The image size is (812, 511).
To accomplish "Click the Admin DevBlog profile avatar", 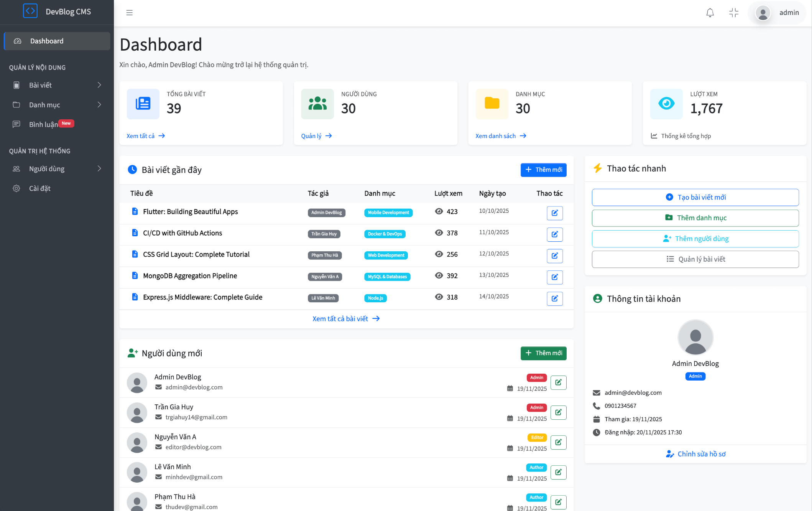I will click(695, 338).
